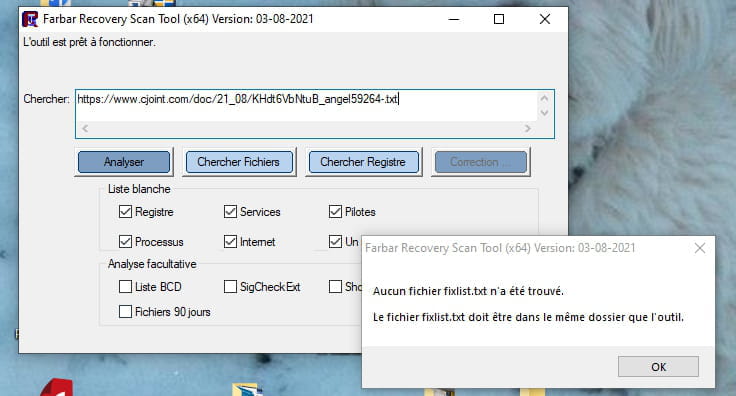Click the search box scroll up arrow
The height and width of the screenshot is (396, 736).
tap(544, 99)
